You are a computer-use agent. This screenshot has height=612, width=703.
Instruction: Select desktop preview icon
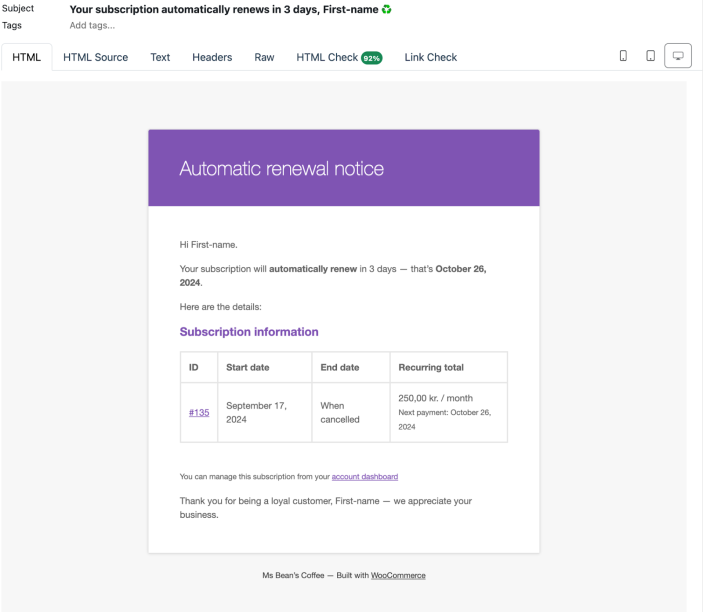tap(678, 56)
